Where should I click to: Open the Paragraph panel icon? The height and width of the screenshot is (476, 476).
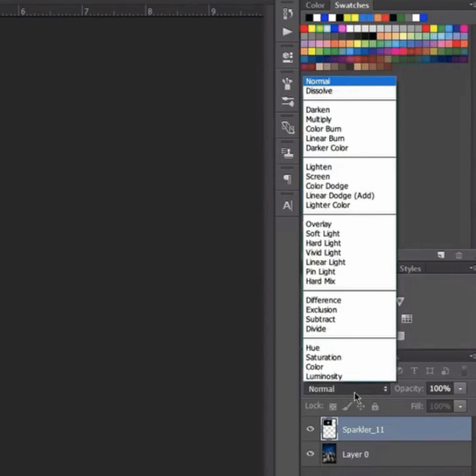[x=288, y=179]
